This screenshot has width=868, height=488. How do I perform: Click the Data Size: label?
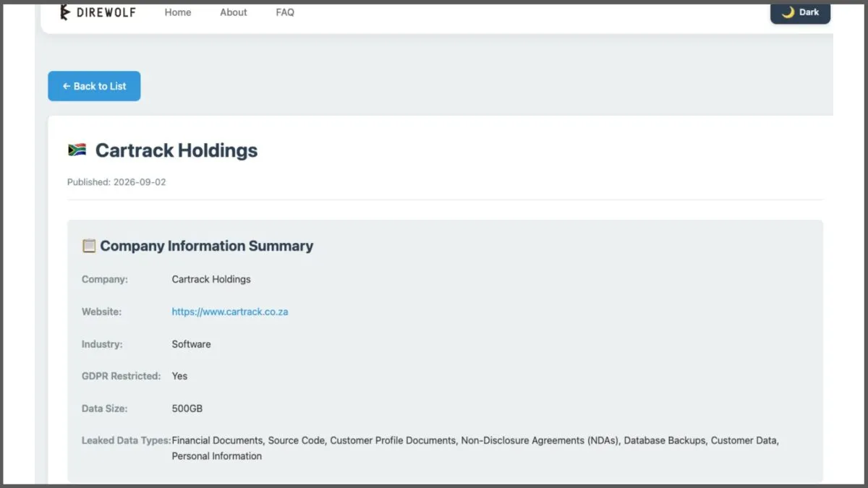tap(104, 408)
